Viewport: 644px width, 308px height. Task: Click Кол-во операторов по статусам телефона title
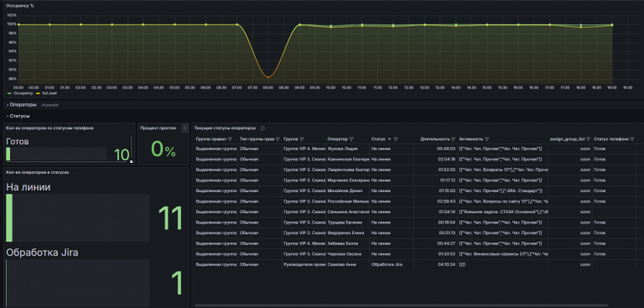(49, 128)
